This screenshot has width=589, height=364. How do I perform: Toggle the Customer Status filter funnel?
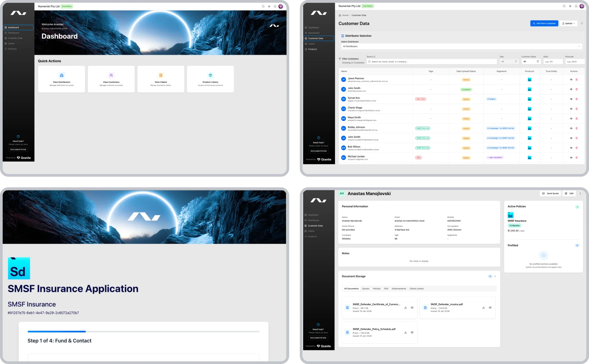click(x=538, y=61)
